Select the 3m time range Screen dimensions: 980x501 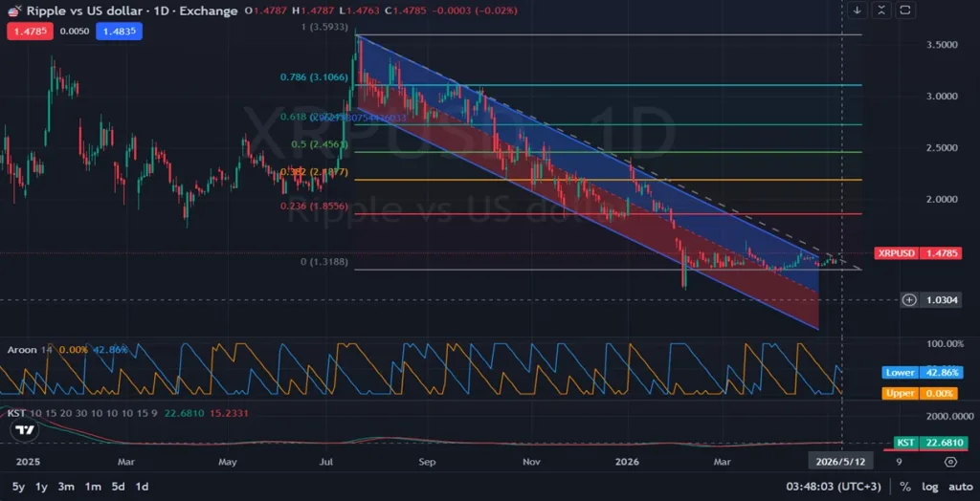pos(66,487)
